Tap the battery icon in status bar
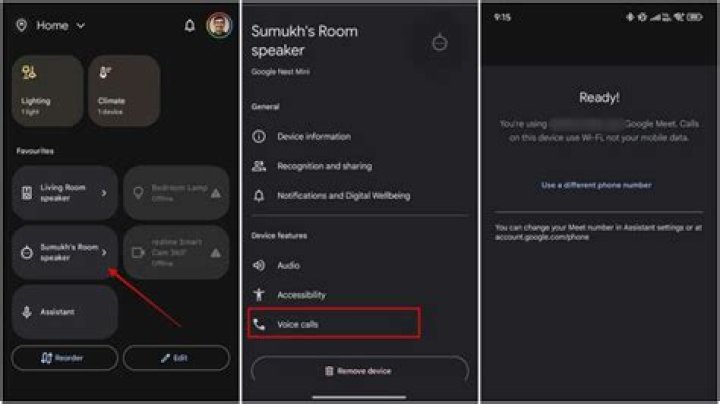This screenshot has width=720, height=404. coord(695,17)
